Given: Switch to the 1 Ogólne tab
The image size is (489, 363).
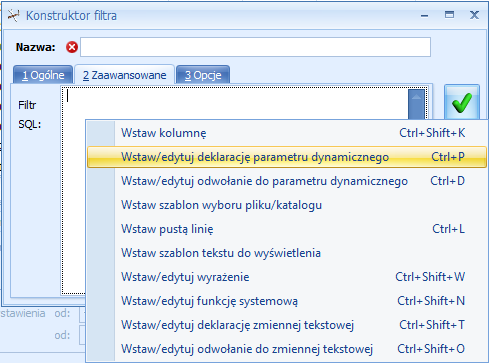Looking at the screenshot, I should [43, 75].
